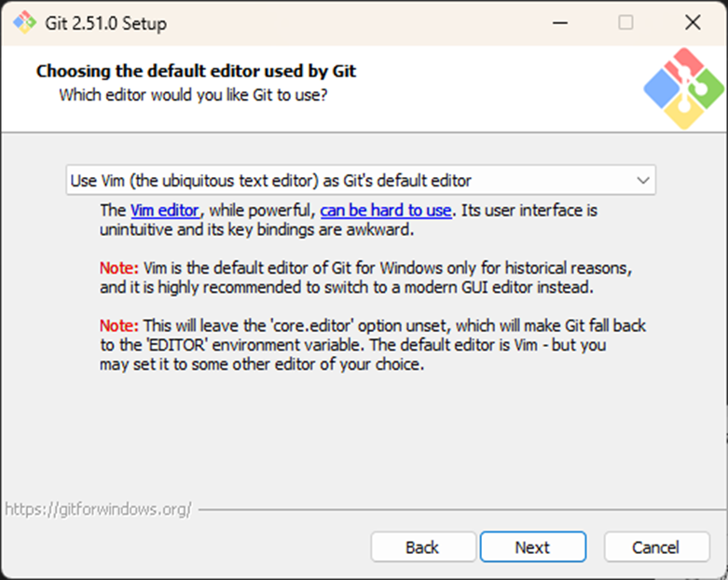The image size is (728, 580).
Task: Proceed by pressing the Next button
Action: [532, 547]
